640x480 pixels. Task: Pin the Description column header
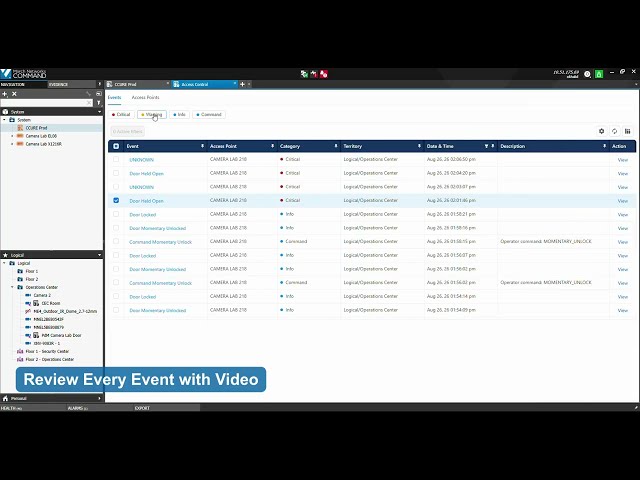click(604, 146)
